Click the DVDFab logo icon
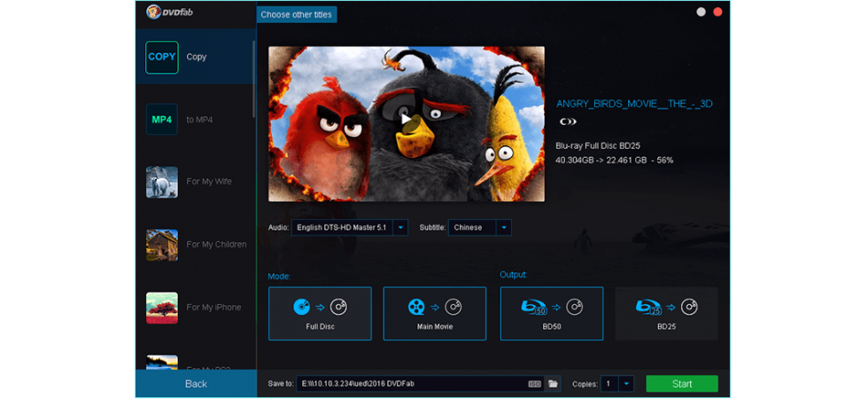The height and width of the screenshot is (399, 868). 153,12
